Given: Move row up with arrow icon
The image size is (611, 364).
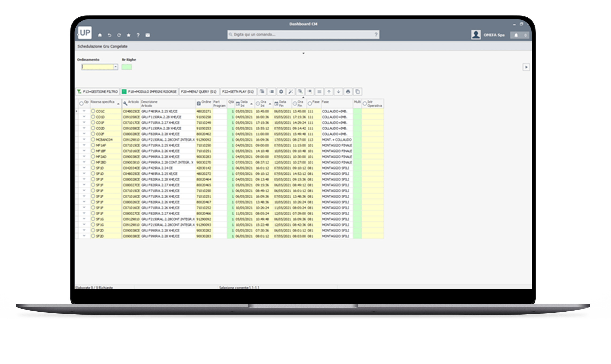Looking at the screenshot, I should [x=329, y=92].
